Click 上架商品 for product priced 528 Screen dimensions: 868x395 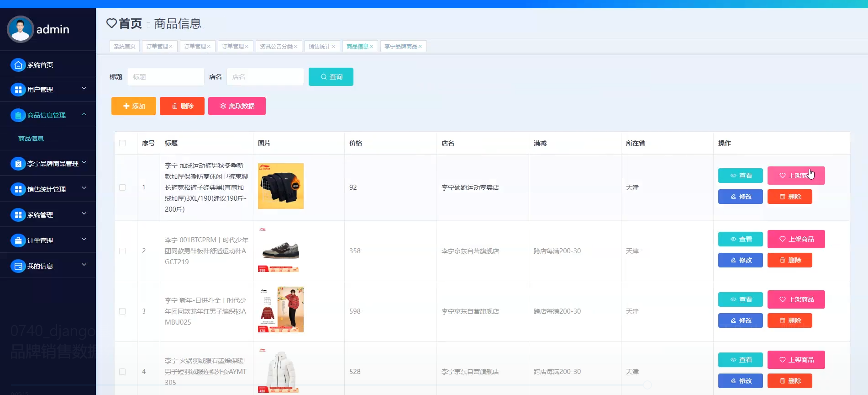tap(796, 360)
